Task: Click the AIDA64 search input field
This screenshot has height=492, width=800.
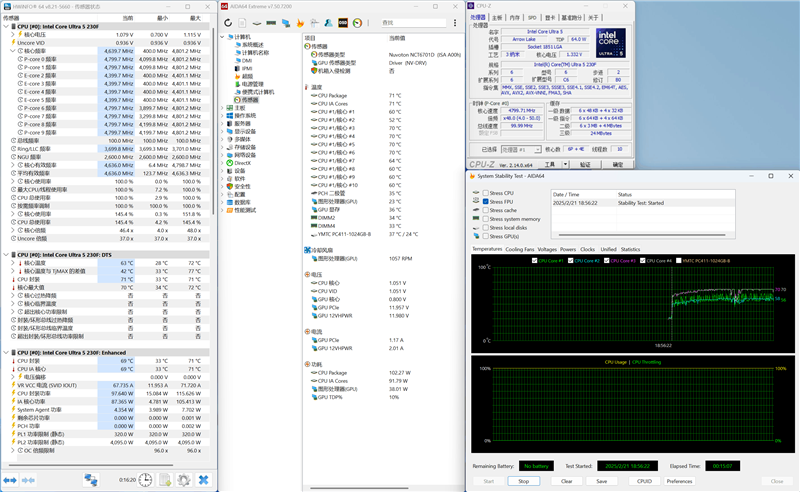Action: coord(412,21)
